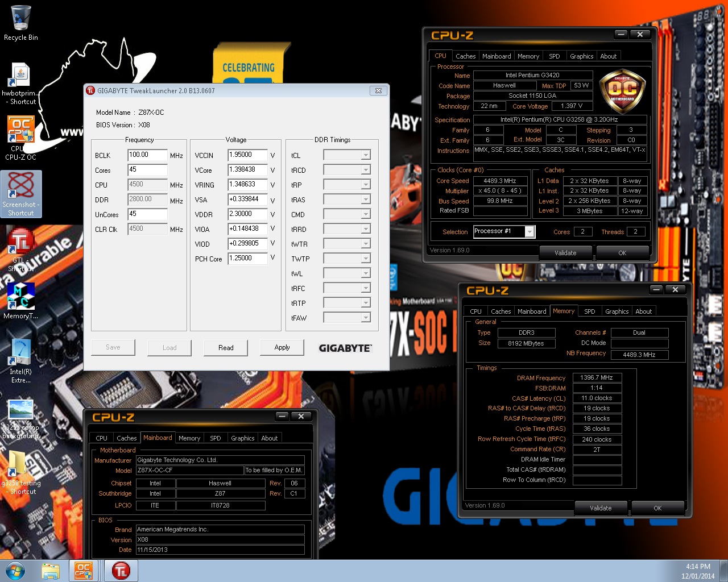Open the GTL shortcut desktop icon

pyautogui.click(x=20, y=249)
